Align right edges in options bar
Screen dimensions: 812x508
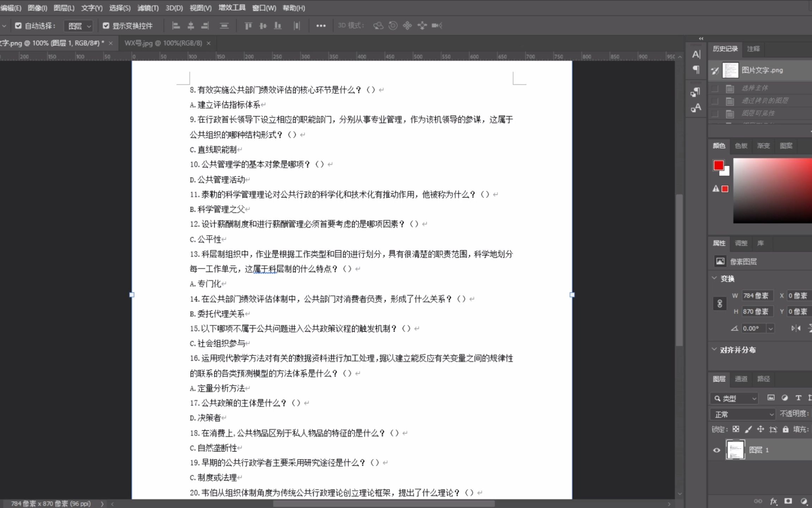(205, 26)
